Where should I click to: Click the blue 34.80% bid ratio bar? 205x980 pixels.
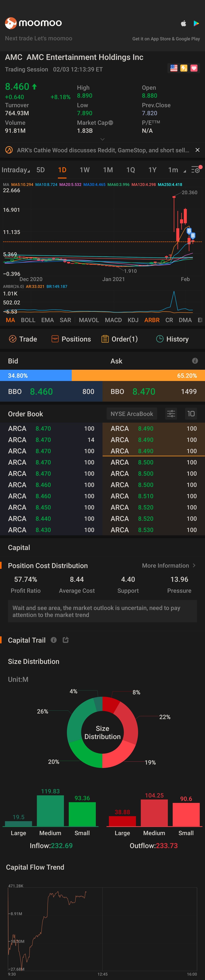click(x=36, y=375)
